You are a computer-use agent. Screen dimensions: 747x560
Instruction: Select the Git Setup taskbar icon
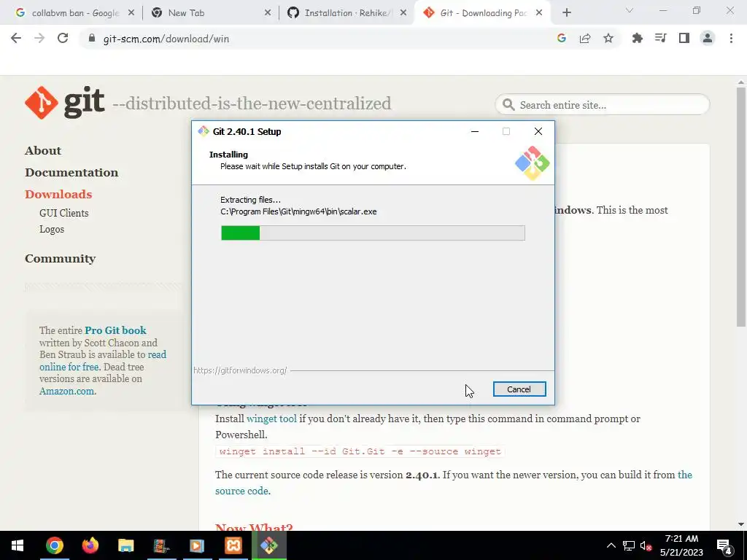coord(268,545)
